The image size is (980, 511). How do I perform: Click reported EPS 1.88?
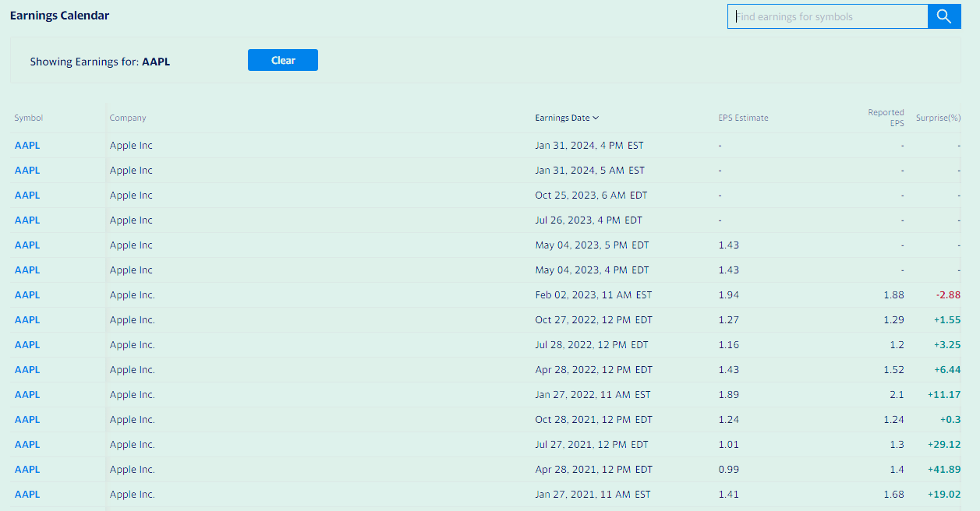pyautogui.click(x=894, y=295)
